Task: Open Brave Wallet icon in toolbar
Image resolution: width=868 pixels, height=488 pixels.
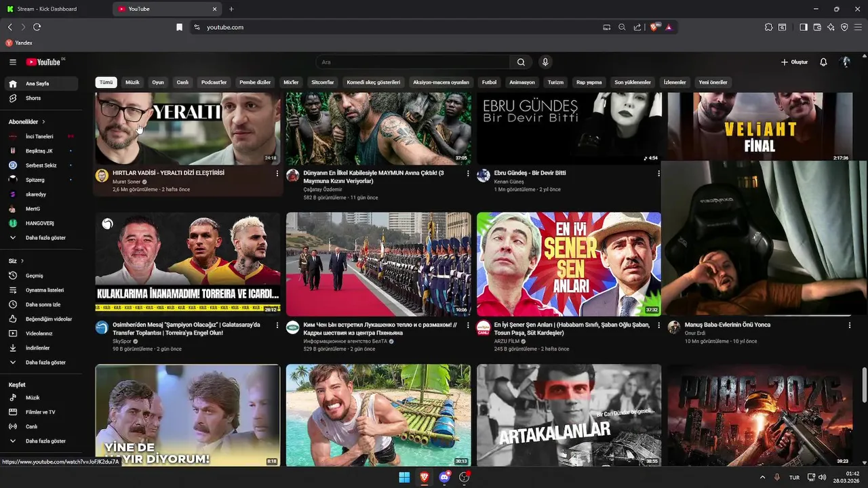Action: 817,27
